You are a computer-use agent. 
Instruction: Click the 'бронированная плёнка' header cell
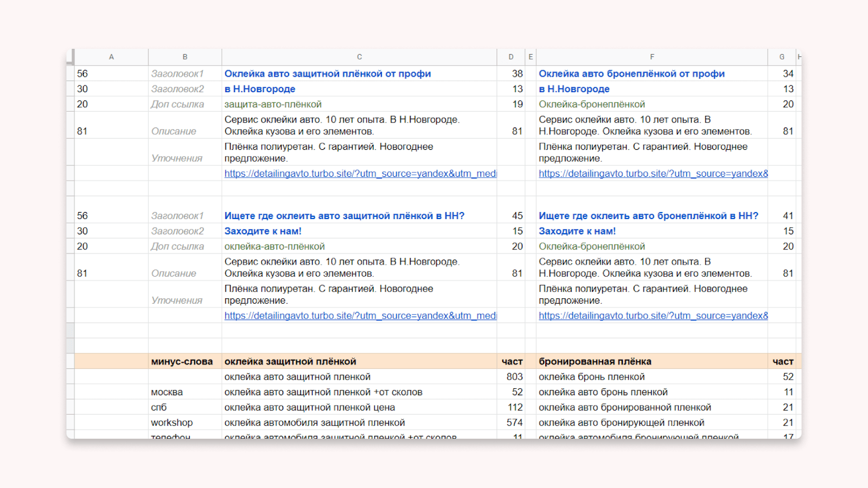coord(595,362)
